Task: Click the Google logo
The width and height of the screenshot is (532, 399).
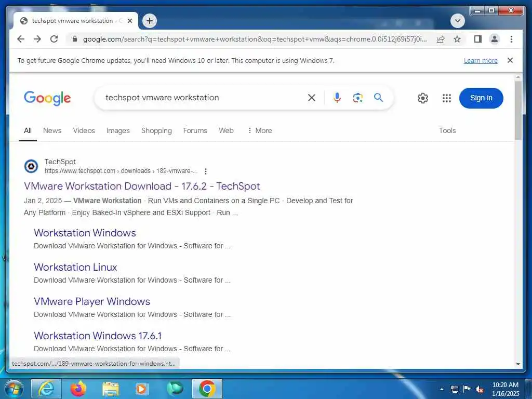Action: point(47,98)
